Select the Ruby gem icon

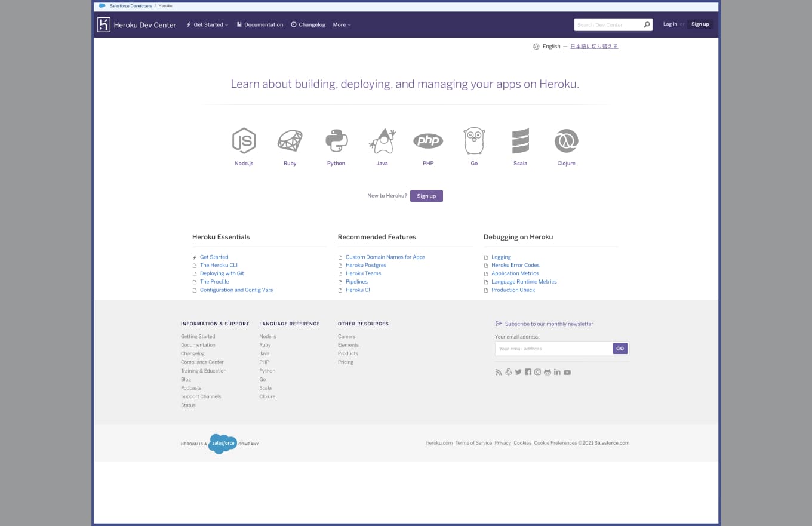(x=290, y=141)
